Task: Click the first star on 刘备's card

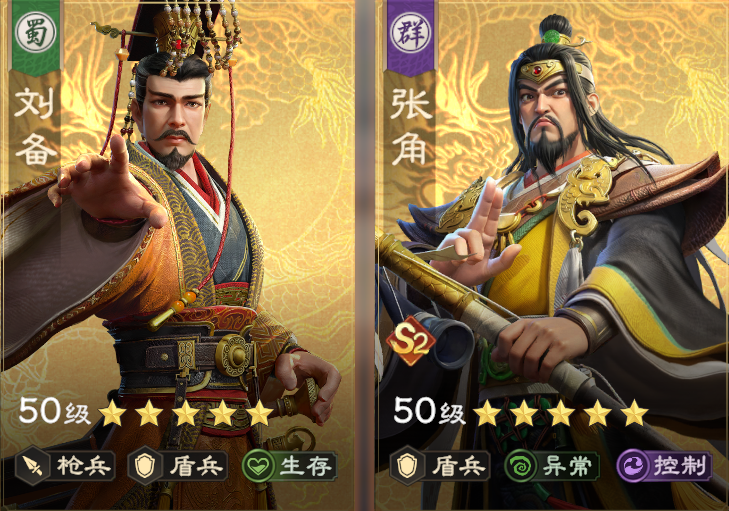Action: tap(112, 413)
